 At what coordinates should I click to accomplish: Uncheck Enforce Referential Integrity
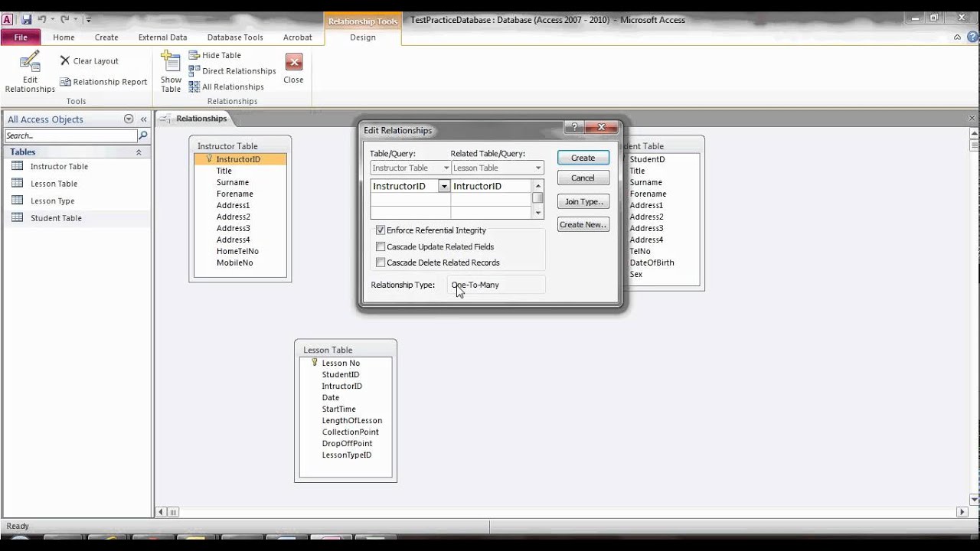pyautogui.click(x=381, y=230)
